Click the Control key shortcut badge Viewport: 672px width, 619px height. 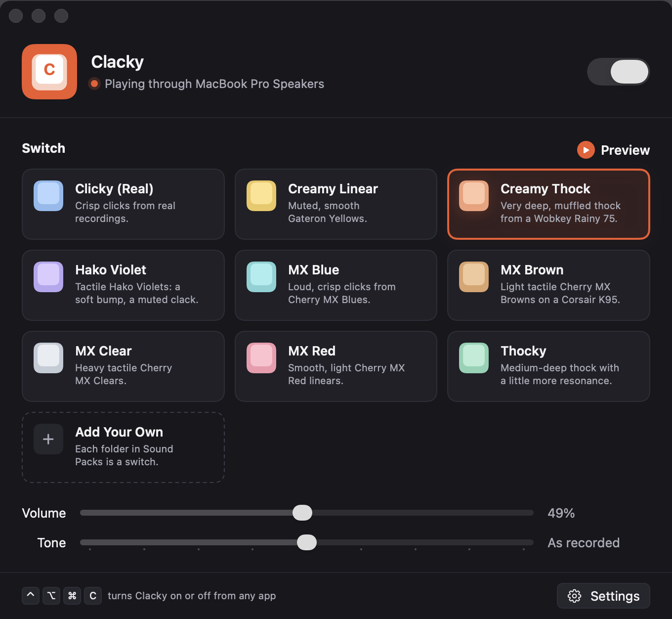tap(31, 596)
